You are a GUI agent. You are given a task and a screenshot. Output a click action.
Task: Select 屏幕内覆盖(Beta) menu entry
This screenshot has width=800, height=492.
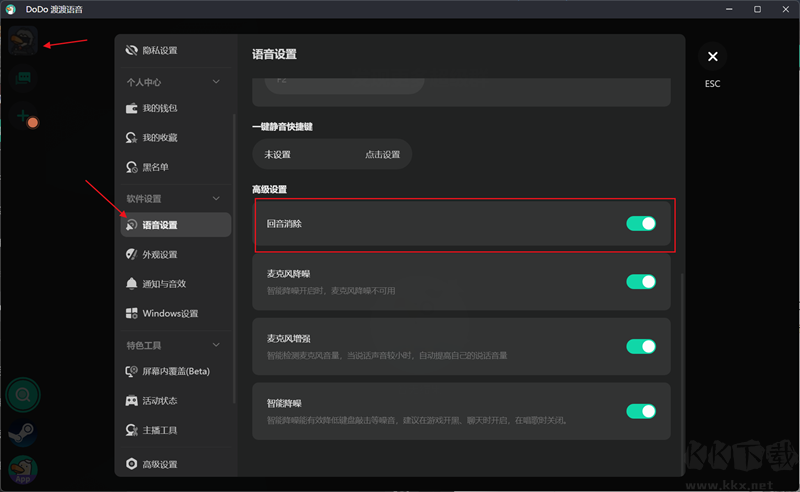coord(176,371)
